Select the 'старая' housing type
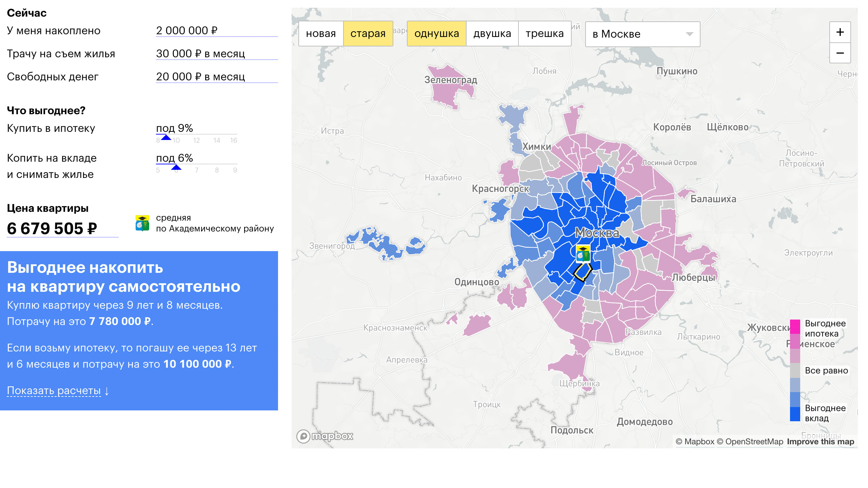 368,34
